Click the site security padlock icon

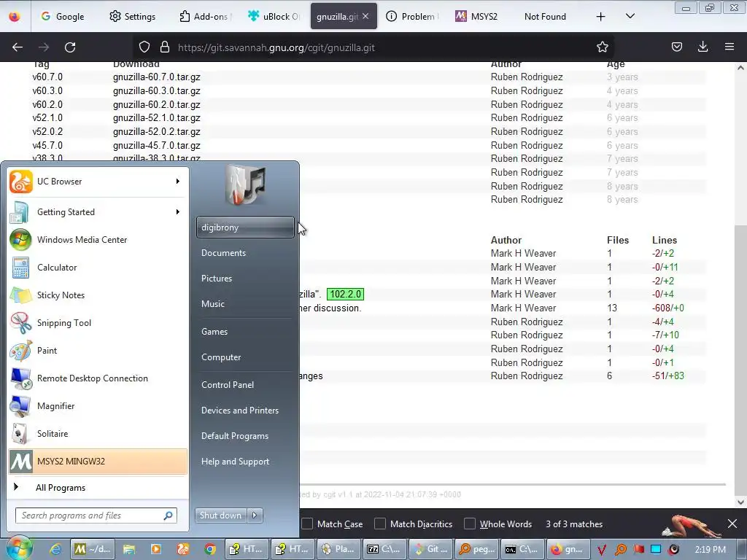[x=165, y=47]
